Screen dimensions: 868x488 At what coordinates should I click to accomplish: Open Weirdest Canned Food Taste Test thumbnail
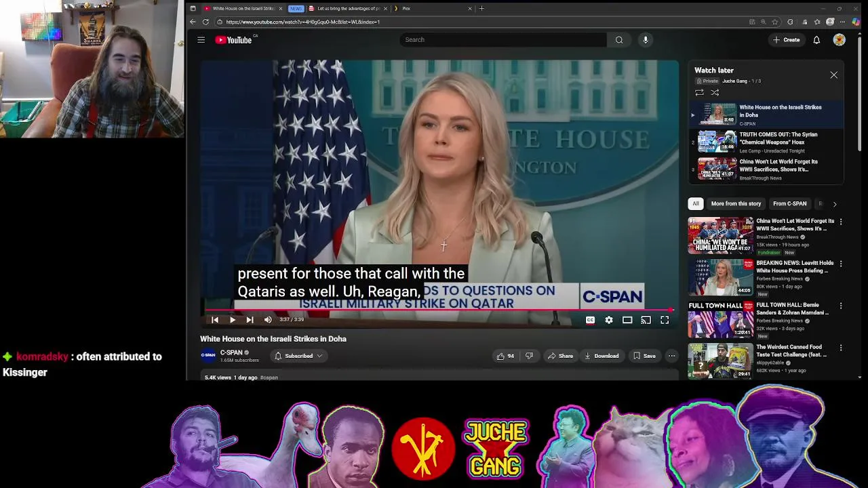click(720, 361)
